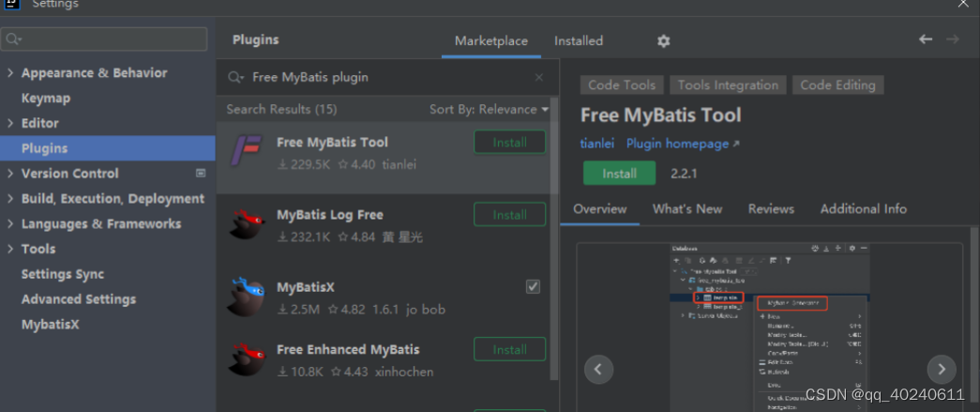The image size is (980, 412).
Task: Switch to the Installed tab
Action: click(578, 41)
